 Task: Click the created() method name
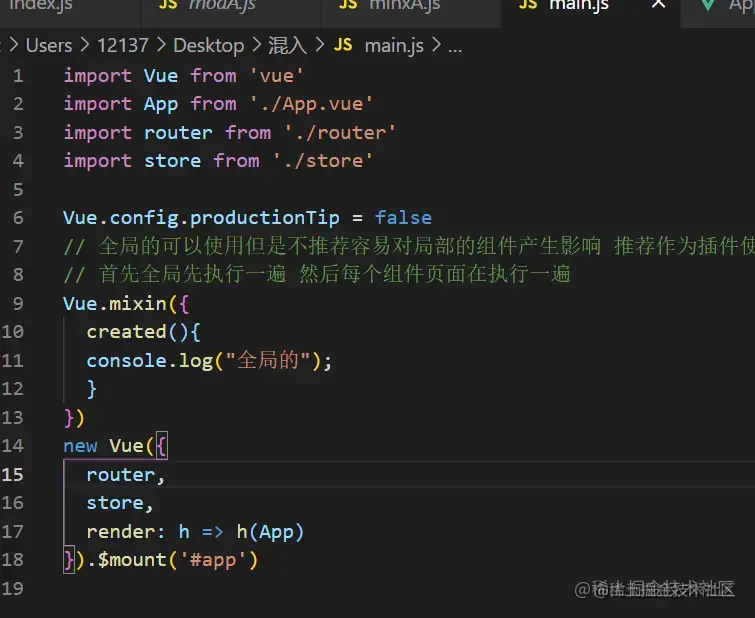point(126,332)
